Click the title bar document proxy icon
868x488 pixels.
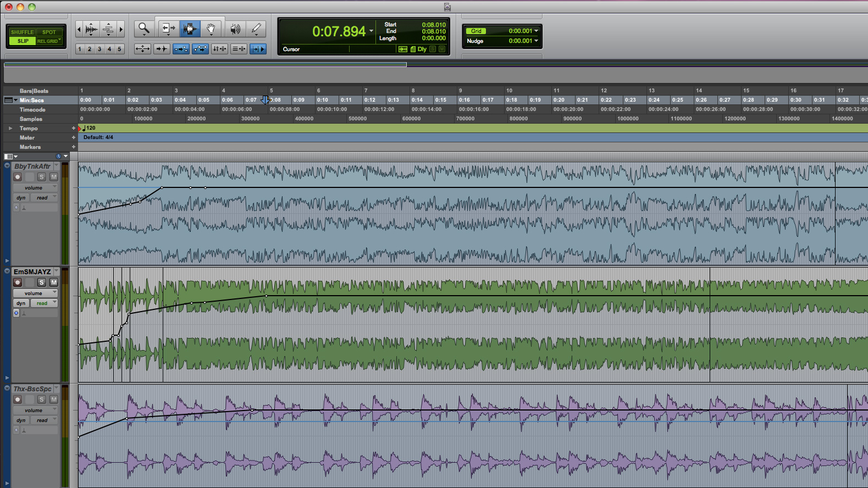coord(447,7)
